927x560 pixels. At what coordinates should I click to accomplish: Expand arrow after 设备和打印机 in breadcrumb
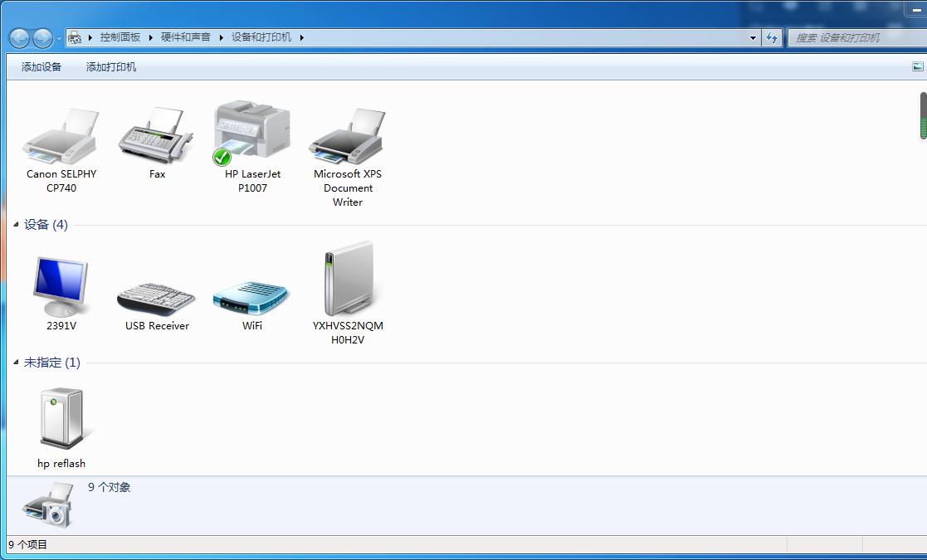301,38
